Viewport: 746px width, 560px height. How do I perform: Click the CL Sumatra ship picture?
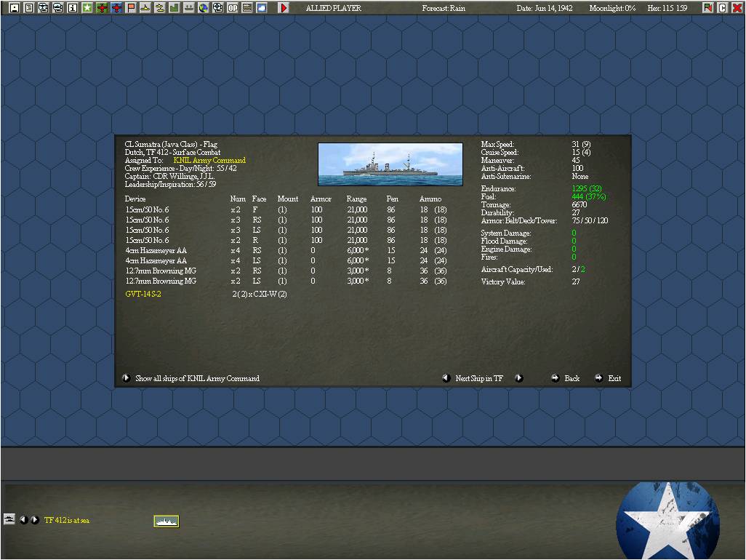coord(390,164)
